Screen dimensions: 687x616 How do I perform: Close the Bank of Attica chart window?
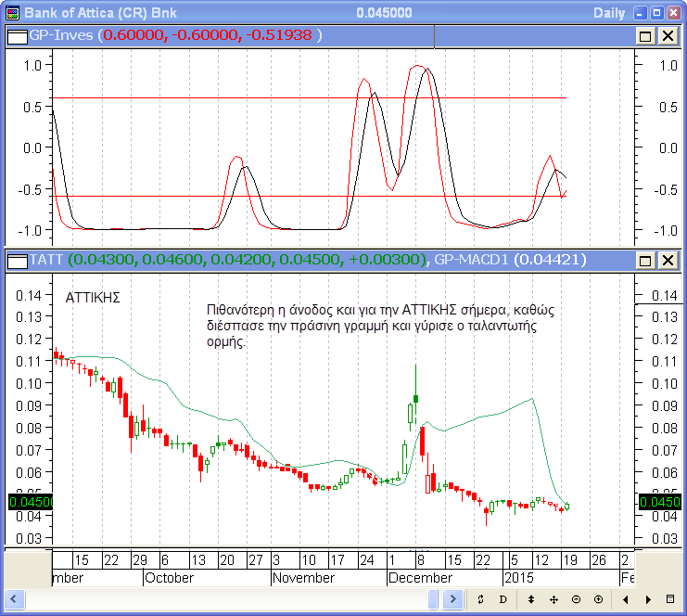tap(673, 13)
